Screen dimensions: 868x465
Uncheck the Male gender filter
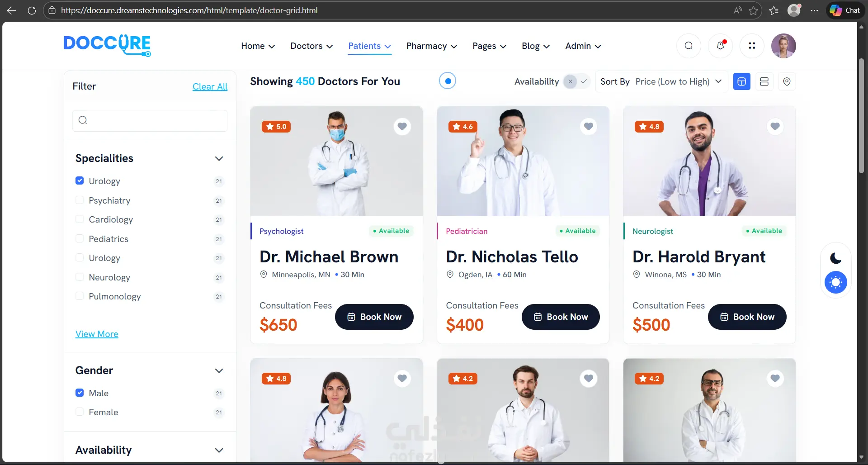click(80, 393)
